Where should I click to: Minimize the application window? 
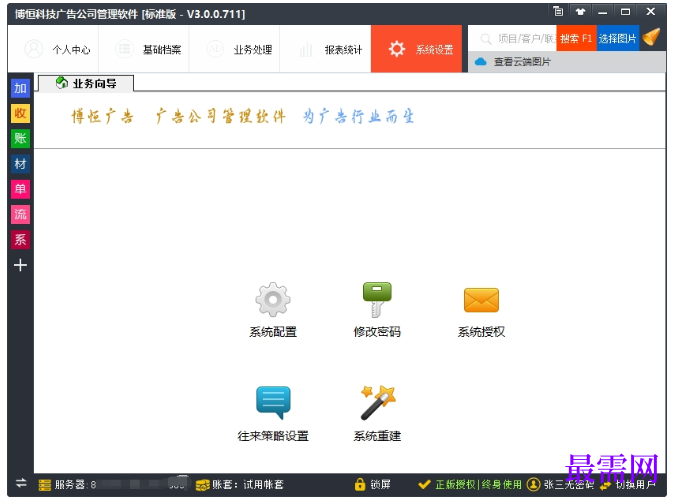603,12
